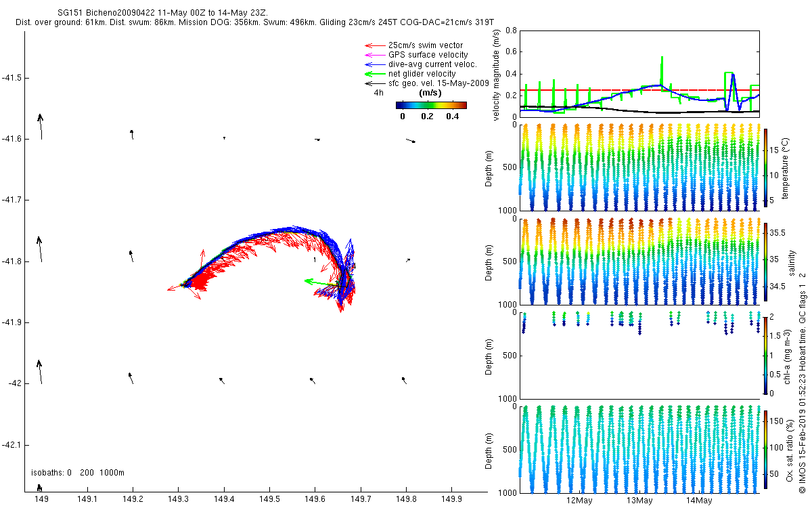Click the '150' tick on oxygen colorbar
This screenshot has height=508, width=812.
[x=777, y=422]
